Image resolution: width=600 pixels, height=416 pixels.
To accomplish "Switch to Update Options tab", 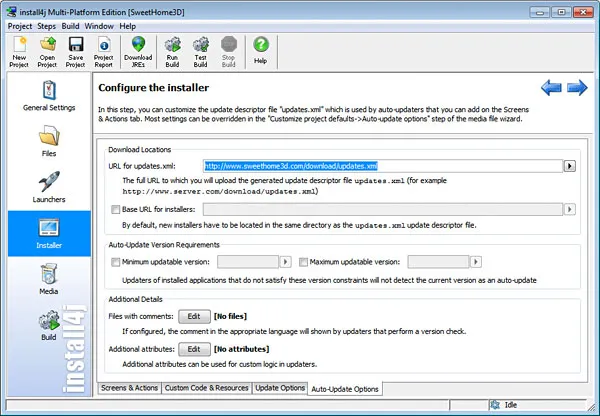I will (x=280, y=388).
